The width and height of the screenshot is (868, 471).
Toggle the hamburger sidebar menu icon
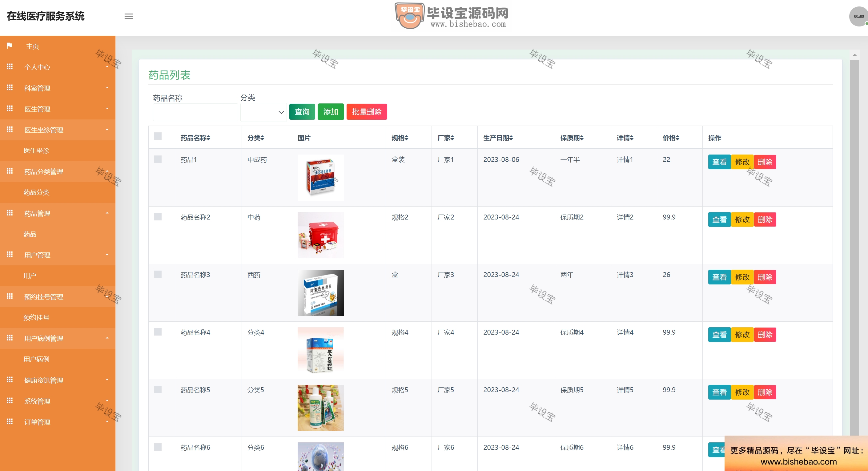click(129, 16)
